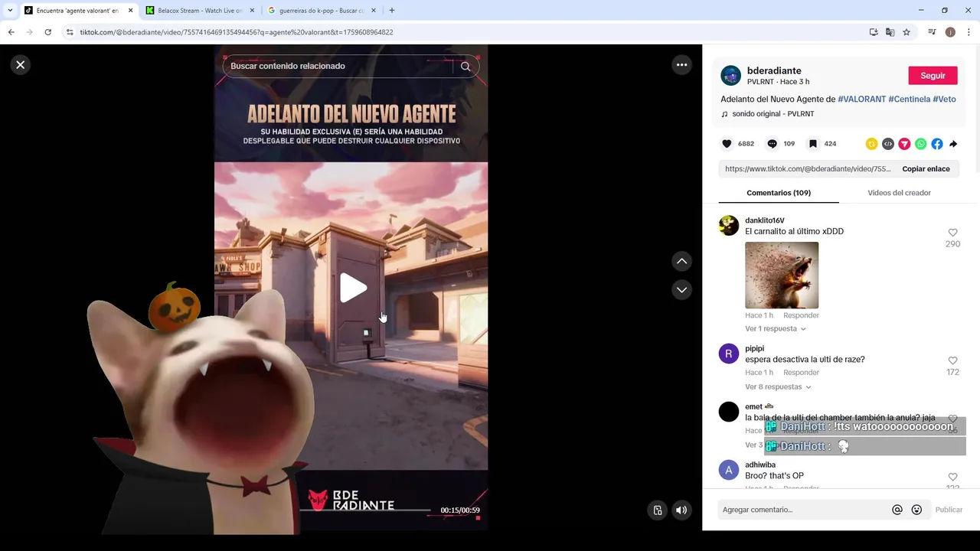Switch to the 'Belacox Stream - Watch Live' browser tab
Viewport: 980px width, 551px height.
pos(199,11)
